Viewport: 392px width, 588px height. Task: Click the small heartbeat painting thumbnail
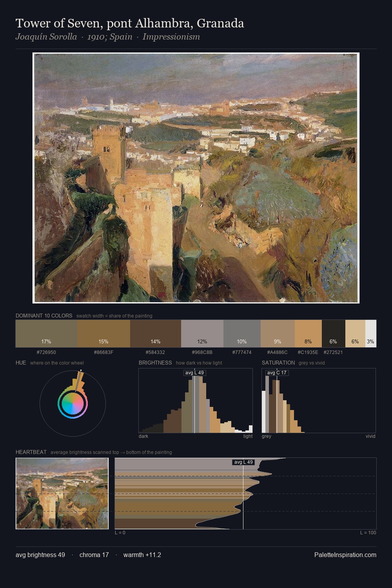coord(62,494)
